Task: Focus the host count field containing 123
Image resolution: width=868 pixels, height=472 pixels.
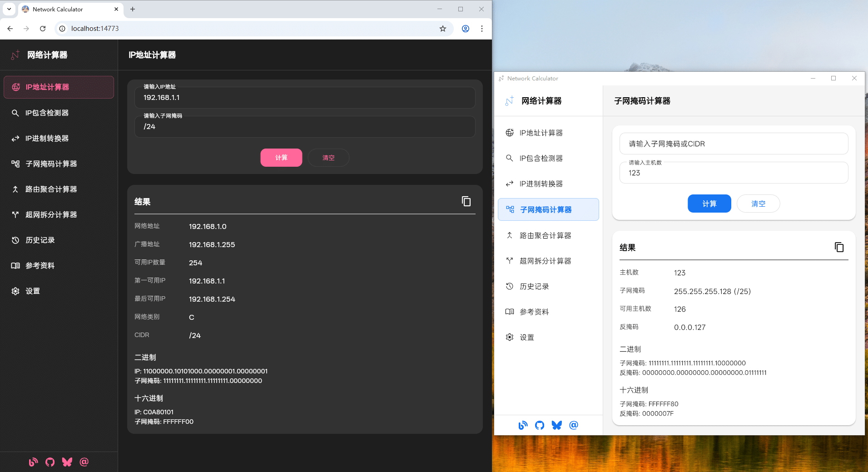Action: [734, 173]
